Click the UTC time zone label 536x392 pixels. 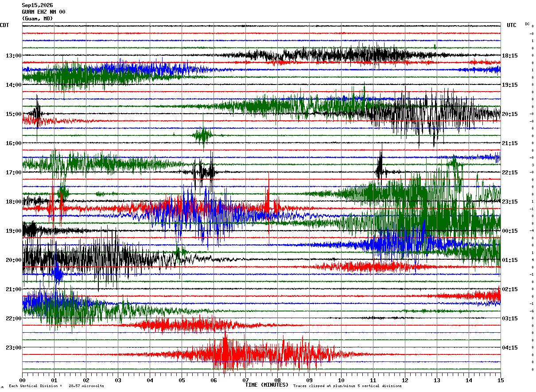click(x=512, y=25)
